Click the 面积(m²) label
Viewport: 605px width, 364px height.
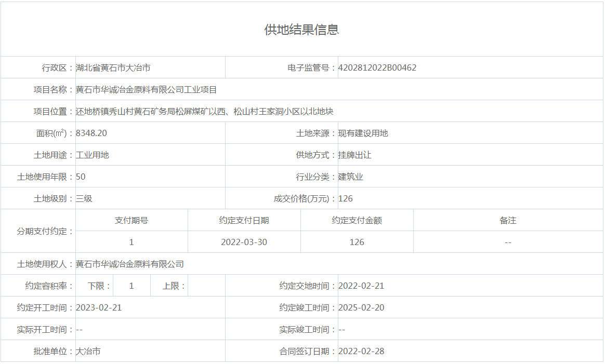[55, 133]
